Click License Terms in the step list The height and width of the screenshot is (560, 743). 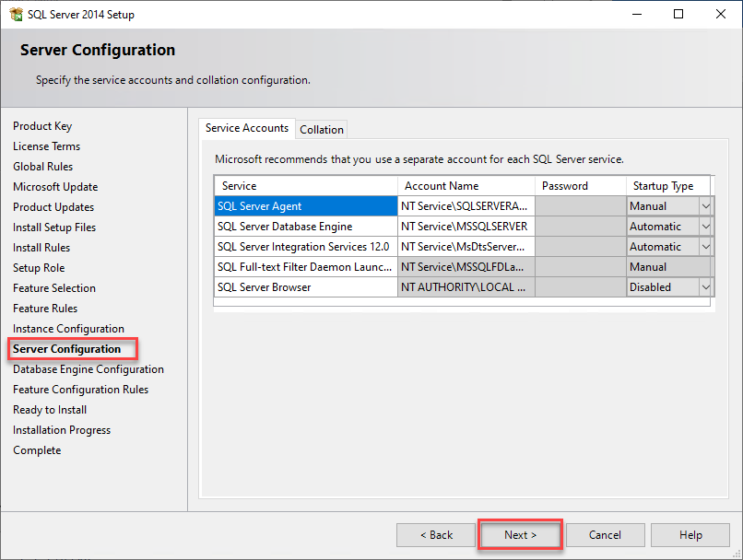click(46, 146)
